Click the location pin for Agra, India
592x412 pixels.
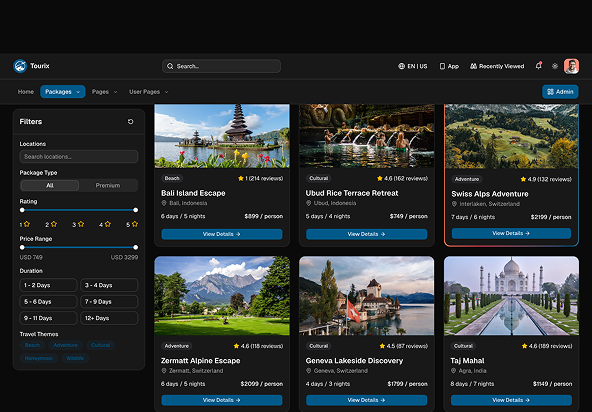pos(453,371)
